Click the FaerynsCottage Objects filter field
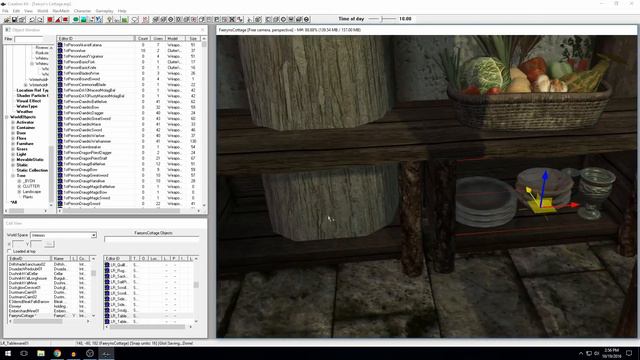This screenshot has width=640, height=360. pyautogui.click(x=151, y=240)
